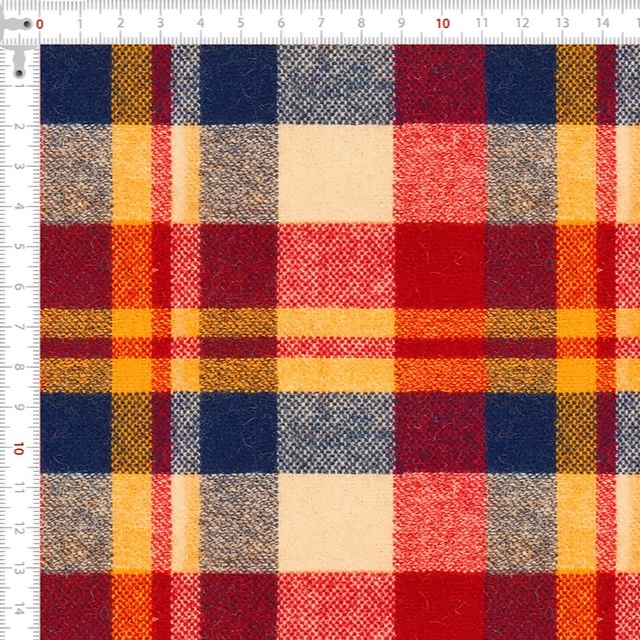The height and width of the screenshot is (640, 640).
Task: Select the number 5 on the top ruler
Action: (240, 23)
